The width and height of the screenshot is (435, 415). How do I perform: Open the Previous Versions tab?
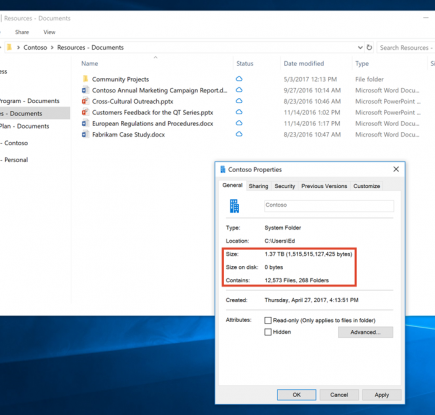tap(324, 186)
